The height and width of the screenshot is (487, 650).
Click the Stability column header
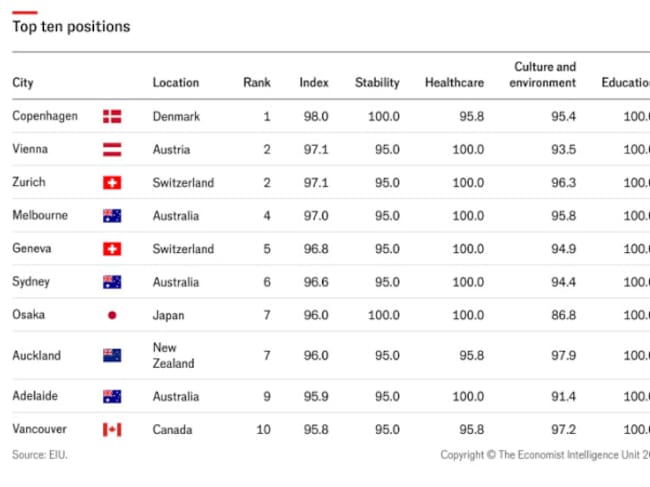tap(377, 83)
